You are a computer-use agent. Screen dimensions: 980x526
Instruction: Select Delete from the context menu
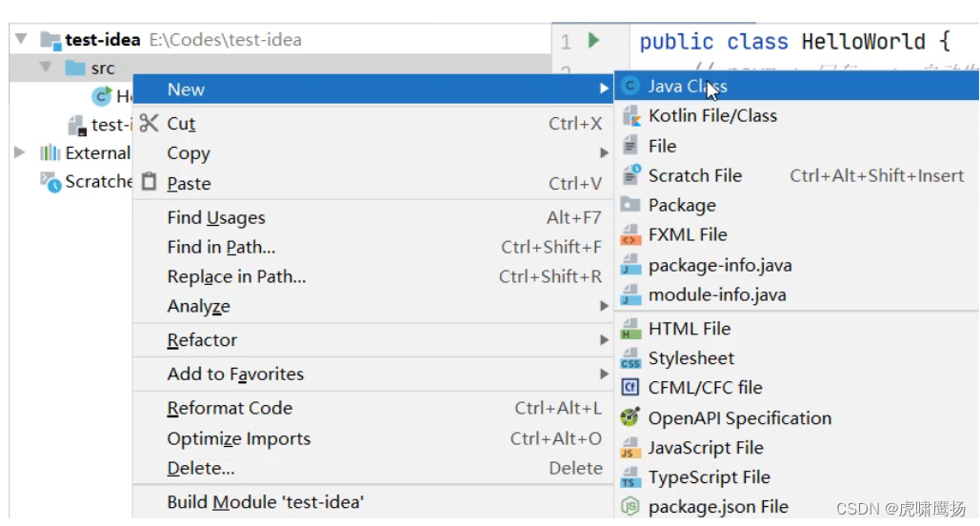point(372,468)
